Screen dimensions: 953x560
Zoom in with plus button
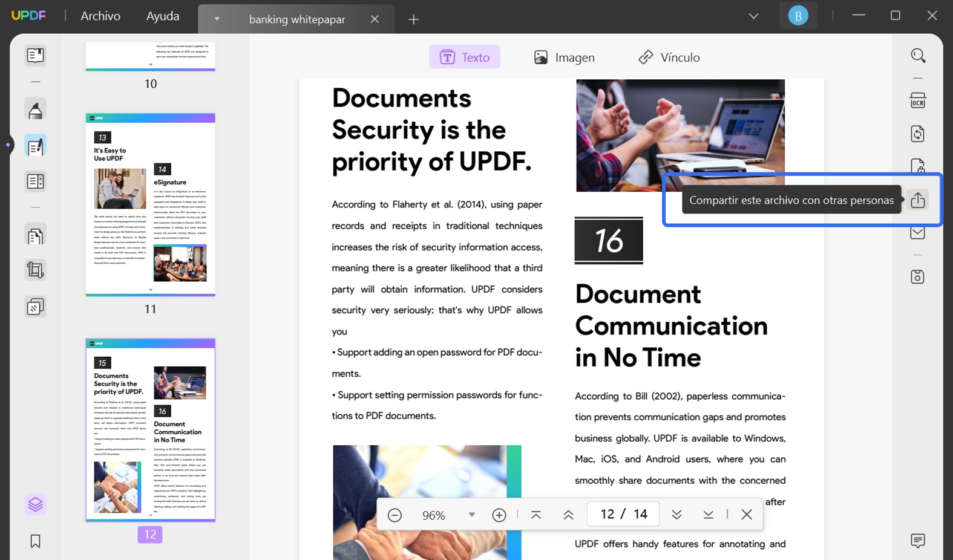(499, 515)
